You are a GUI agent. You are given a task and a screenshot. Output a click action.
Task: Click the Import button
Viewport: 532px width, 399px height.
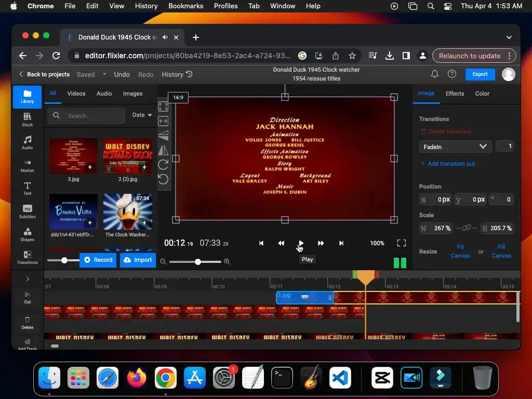(x=138, y=260)
